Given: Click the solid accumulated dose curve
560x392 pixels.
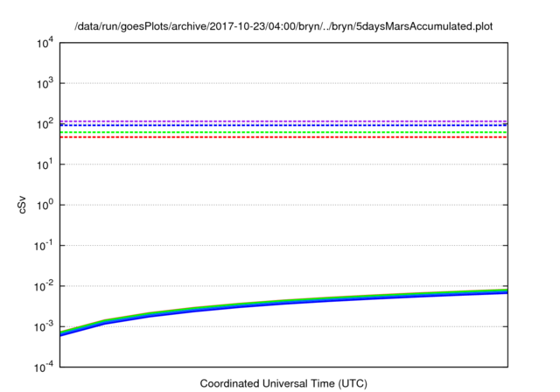Looking at the screenshot, I should coord(283,301).
